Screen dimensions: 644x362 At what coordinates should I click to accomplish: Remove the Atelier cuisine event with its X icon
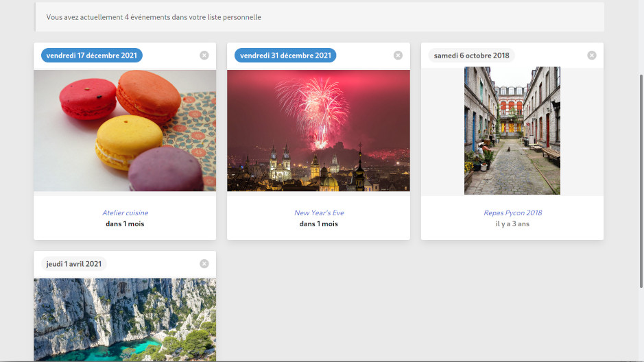(x=204, y=56)
